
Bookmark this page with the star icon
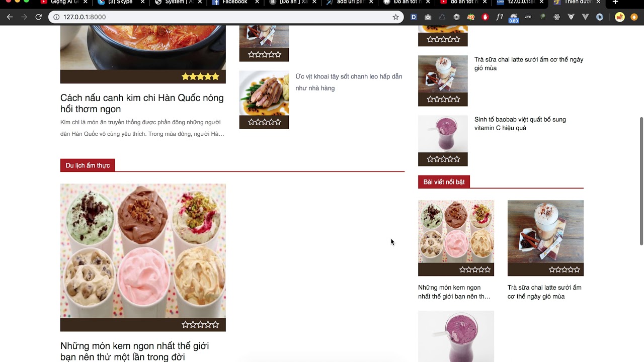click(x=395, y=17)
